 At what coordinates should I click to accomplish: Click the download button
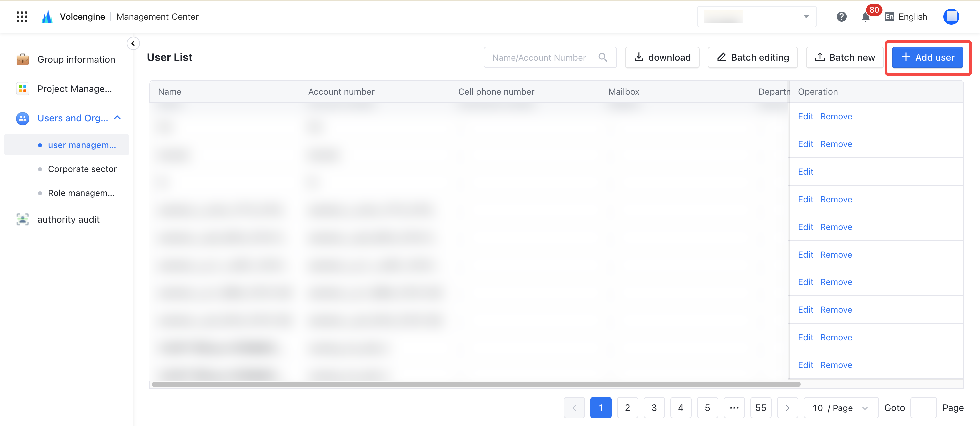(662, 57)
